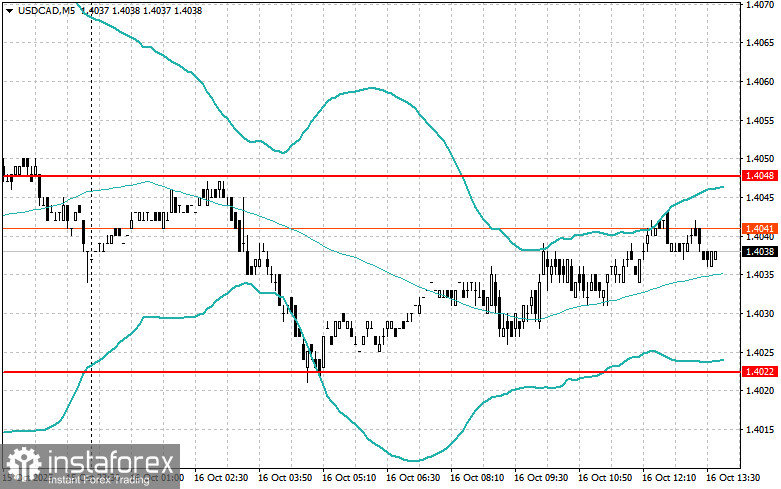The image size is (781, 489).
Task: Click the 1.4055 price axis value
Action: click(x=760, y=121)
